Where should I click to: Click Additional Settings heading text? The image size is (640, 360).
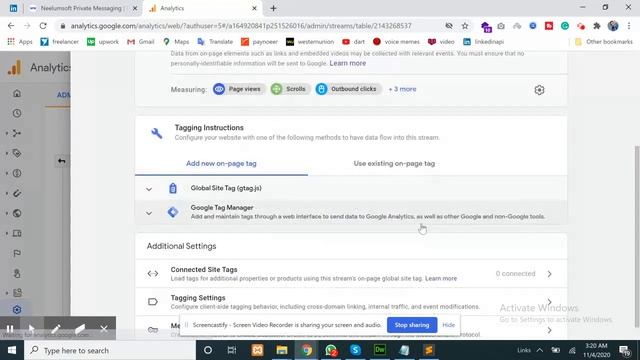pyautogui.click(x=182, y=246)
